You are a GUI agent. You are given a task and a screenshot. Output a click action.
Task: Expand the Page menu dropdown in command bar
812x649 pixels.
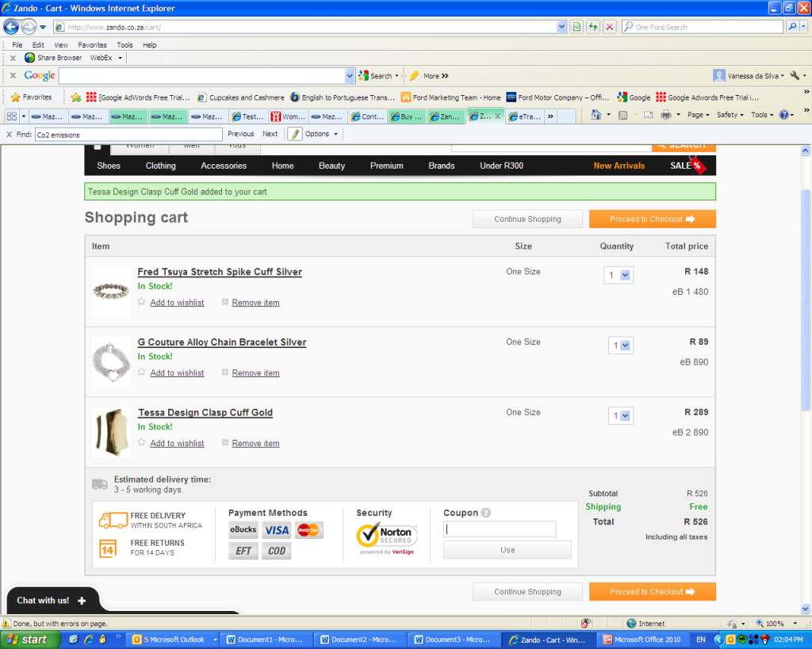[698, 115]
